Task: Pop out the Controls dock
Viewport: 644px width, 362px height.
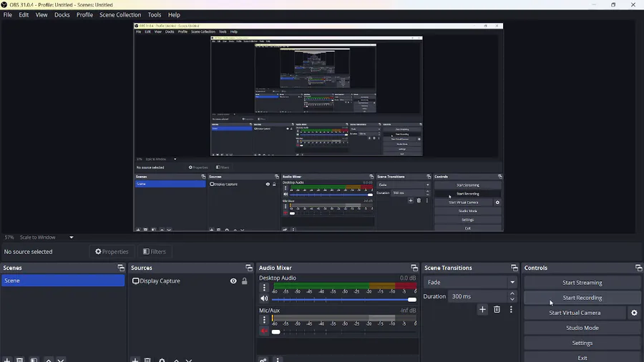Action: (x=638, y=268)
